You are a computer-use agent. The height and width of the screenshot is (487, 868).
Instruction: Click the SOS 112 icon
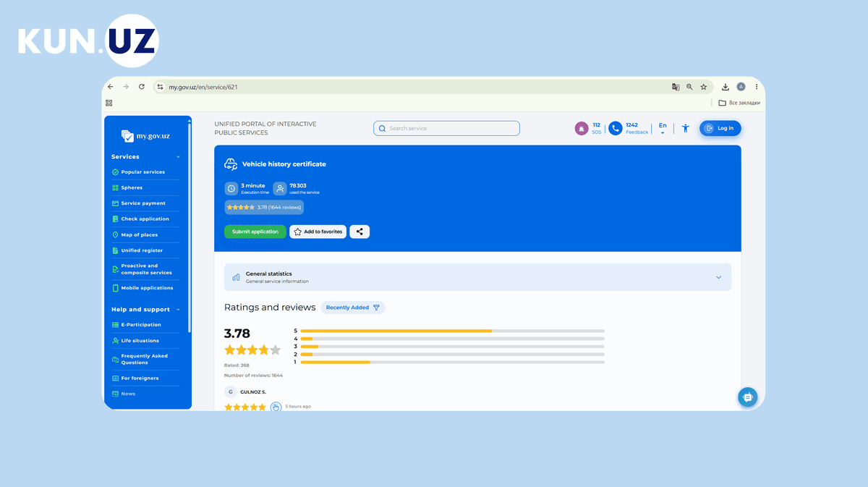point(582,128)
